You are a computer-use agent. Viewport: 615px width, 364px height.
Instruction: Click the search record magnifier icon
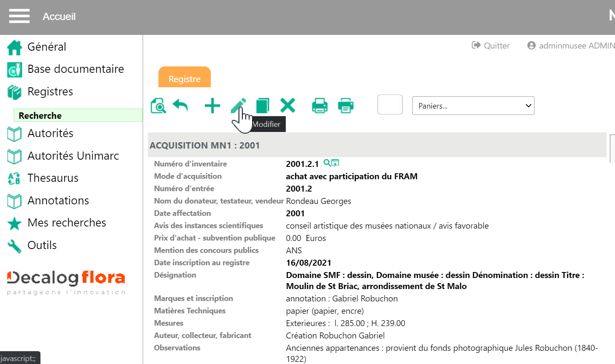158,106
